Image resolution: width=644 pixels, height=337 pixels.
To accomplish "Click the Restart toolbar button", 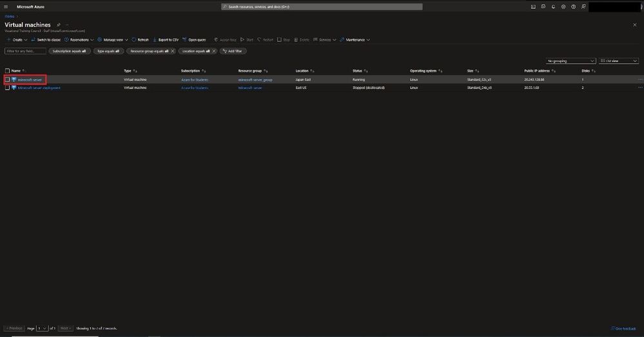I will click(266, 40).
